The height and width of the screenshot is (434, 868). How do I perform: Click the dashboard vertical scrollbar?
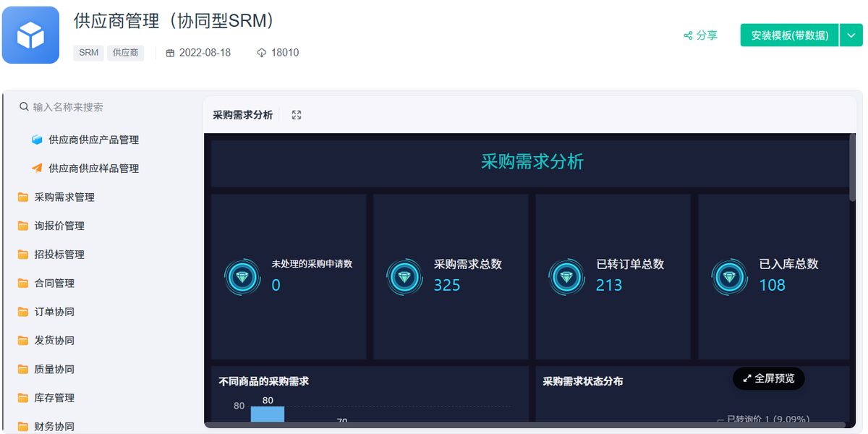click(852, 166)
